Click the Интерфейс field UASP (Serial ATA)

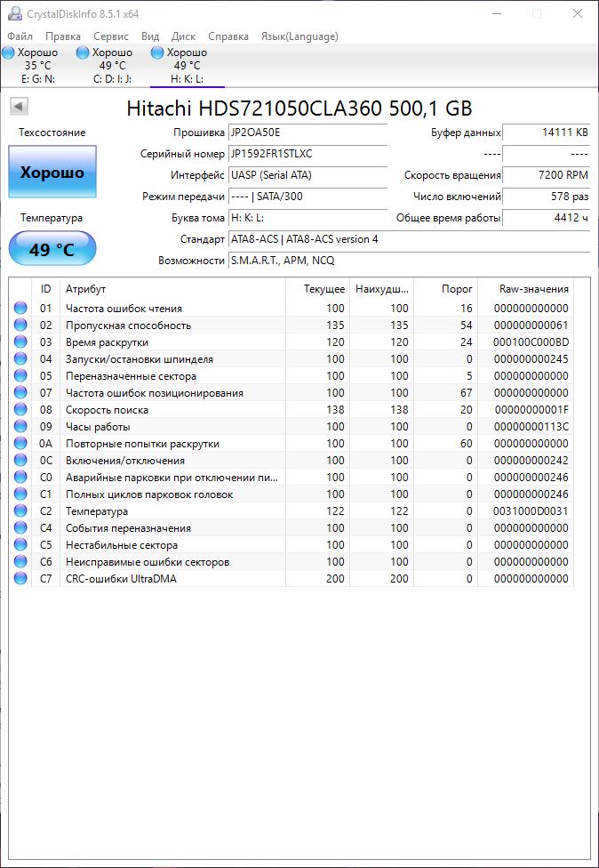[x=307, y=175]
